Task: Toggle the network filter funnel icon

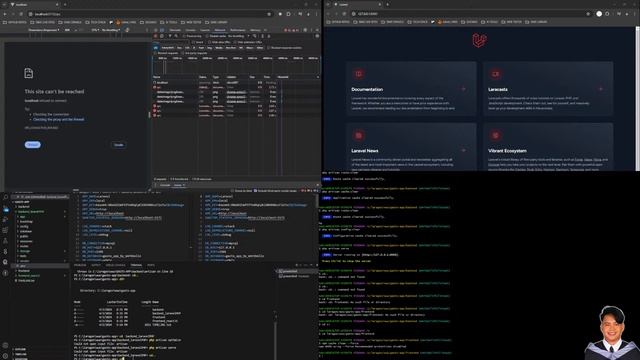Action: coord(170,36)
